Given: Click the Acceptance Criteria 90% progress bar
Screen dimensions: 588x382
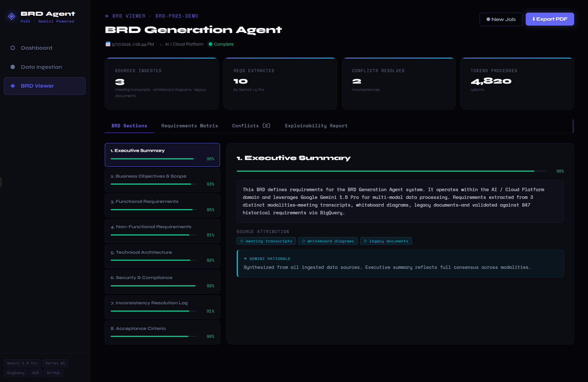Looking at the screenshot, I should pos(153,336).
